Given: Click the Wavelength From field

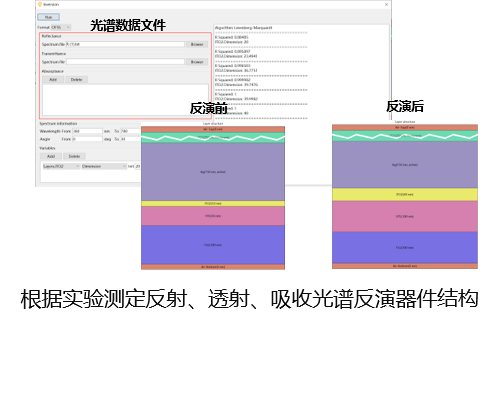Looking at the screenshot, I should point(87,131).
